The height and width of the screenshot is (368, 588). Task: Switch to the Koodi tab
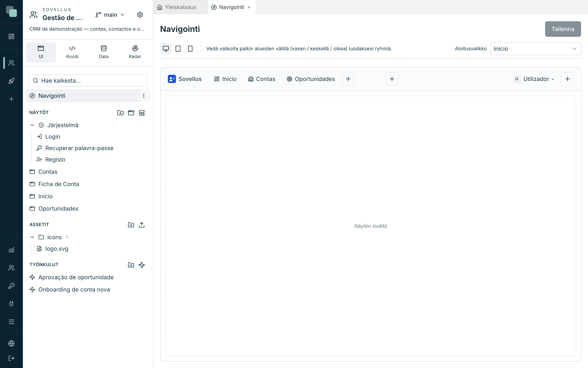pyautogui.click(x=72, y=52)
